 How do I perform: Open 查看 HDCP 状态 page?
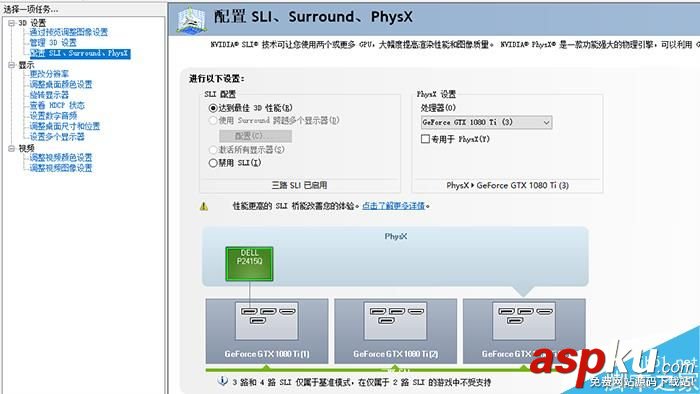pos(57,105)
